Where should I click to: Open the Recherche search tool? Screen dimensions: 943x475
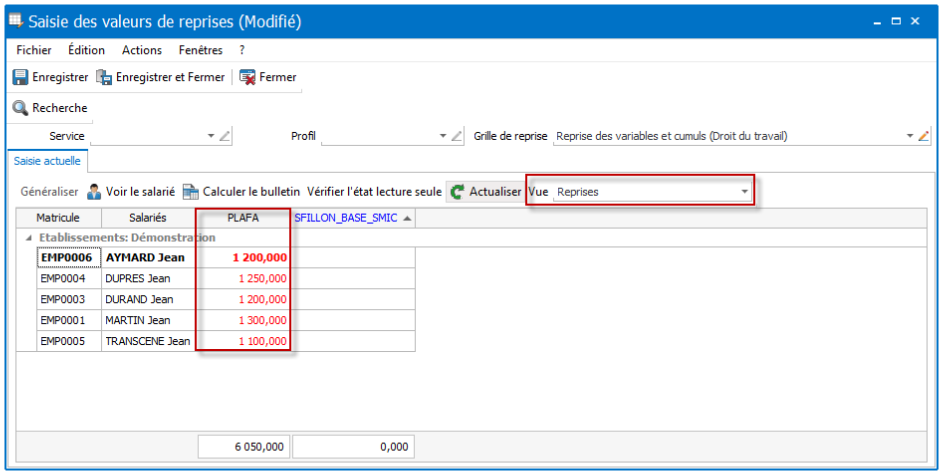[51, 108]
